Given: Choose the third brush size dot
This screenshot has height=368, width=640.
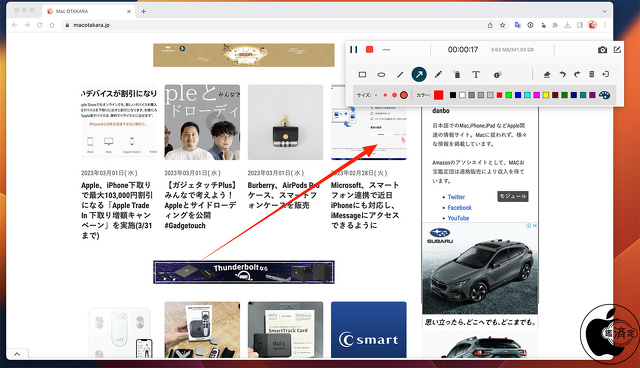Looking at the screenshot, I should 394,95.
